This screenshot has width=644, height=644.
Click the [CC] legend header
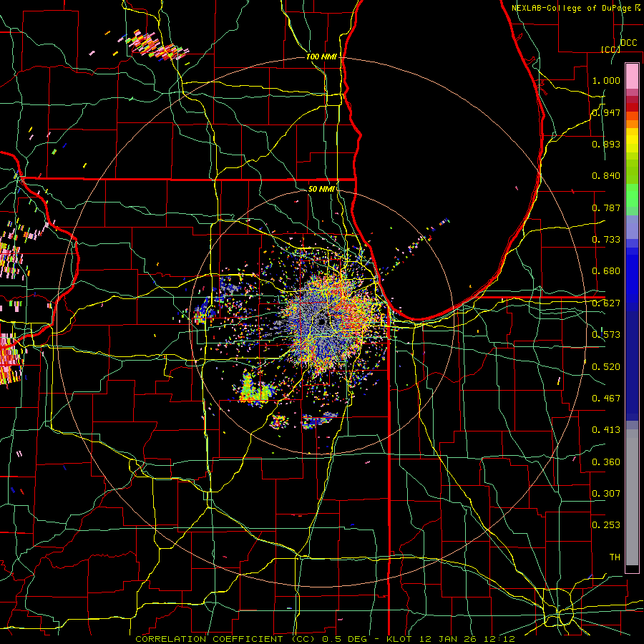point(610,49)
